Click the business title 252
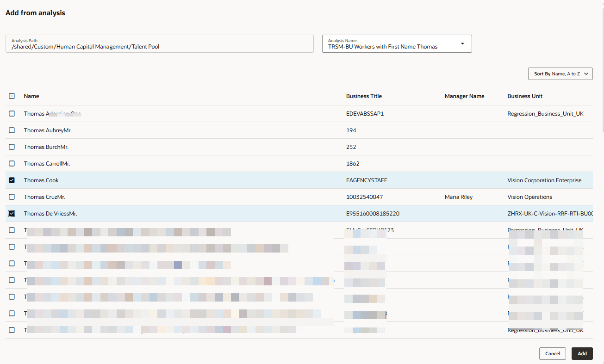Image resolution: width=604 pixels, height=364 pixels. click(351, 147)
